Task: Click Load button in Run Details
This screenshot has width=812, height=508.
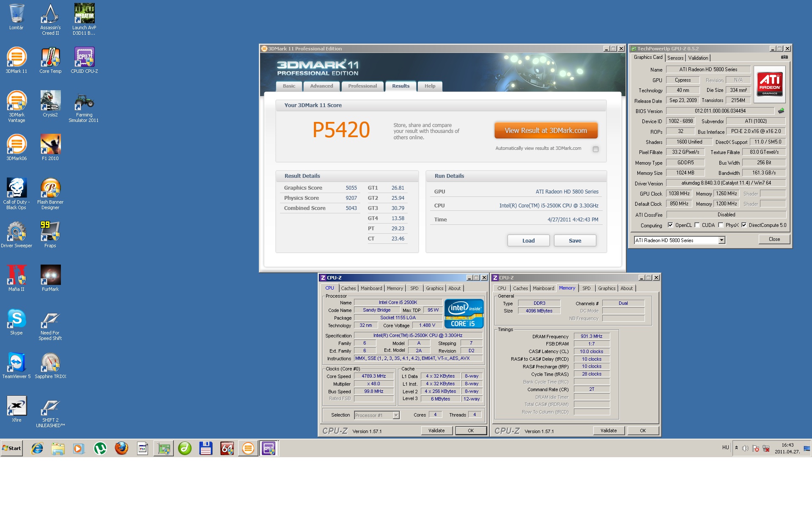Action: pyautogui.click(x=529, y=240)
